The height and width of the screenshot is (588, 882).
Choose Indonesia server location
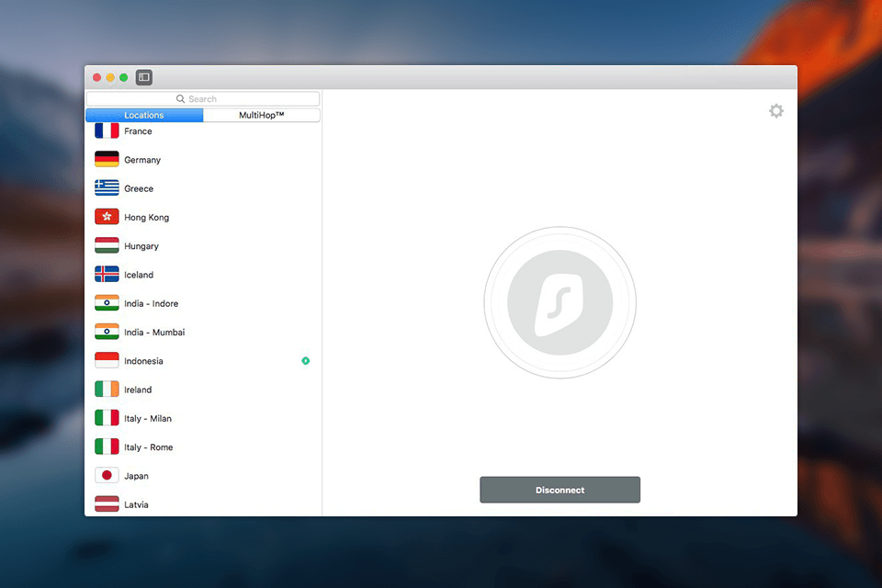coord(203,361)
